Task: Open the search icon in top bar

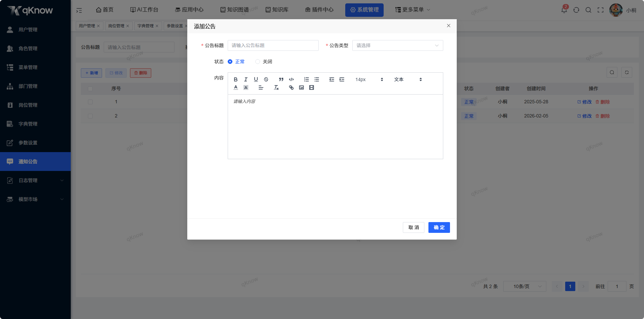Action: [x=588, y=10]
